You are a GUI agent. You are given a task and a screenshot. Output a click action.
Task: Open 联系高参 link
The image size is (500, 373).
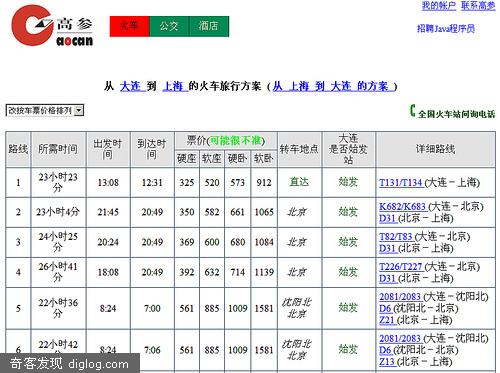478,6
